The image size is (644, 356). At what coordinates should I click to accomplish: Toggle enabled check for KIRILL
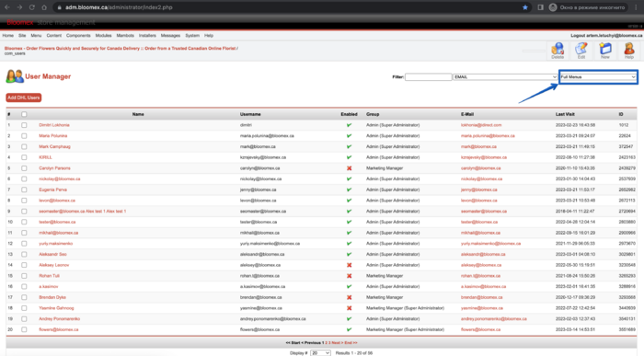[349, 157]
